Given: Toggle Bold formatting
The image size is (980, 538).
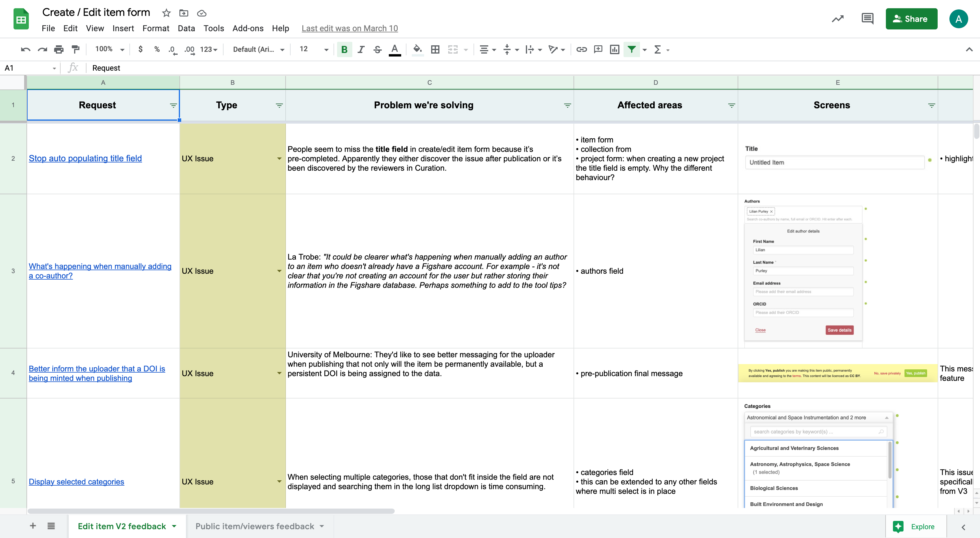Looking at the screenshot, I should coord(344,49).
